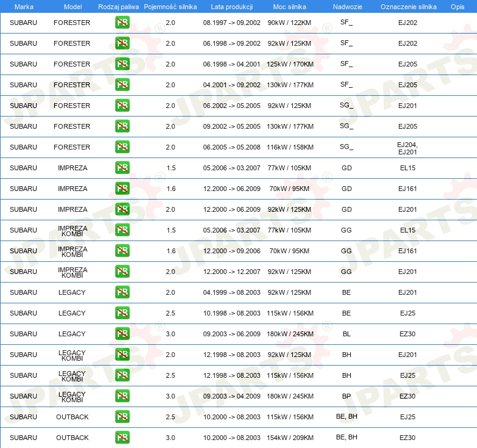This screenshot has width=477, height=448.
Task: Click the Lata produkcji column header
Action: [x=232, y=7]
